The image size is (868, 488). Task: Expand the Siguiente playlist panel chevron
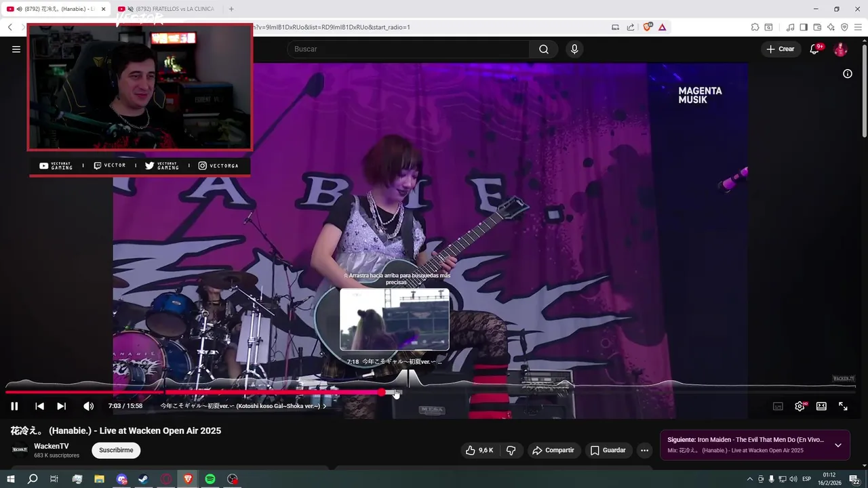[x=838, y=445]
